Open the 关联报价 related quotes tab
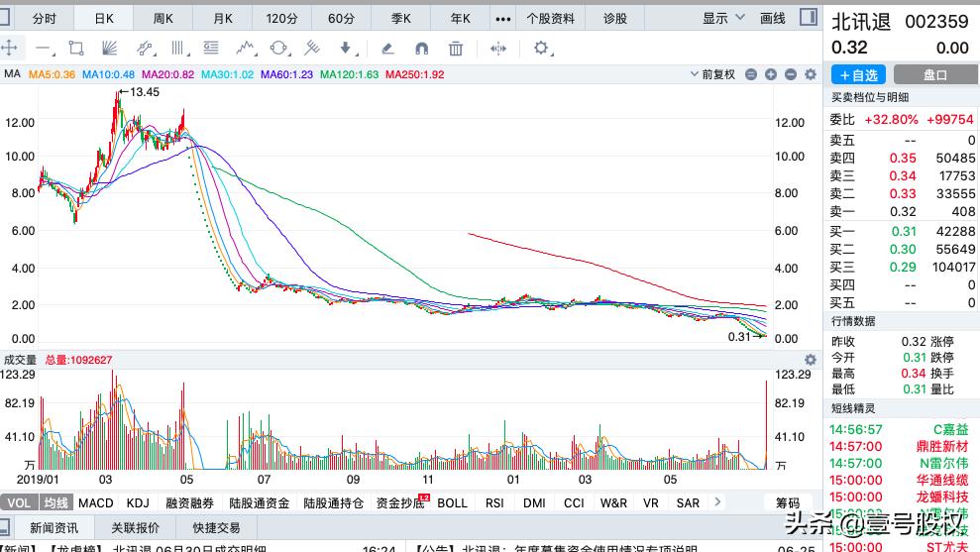 point(135,527)
